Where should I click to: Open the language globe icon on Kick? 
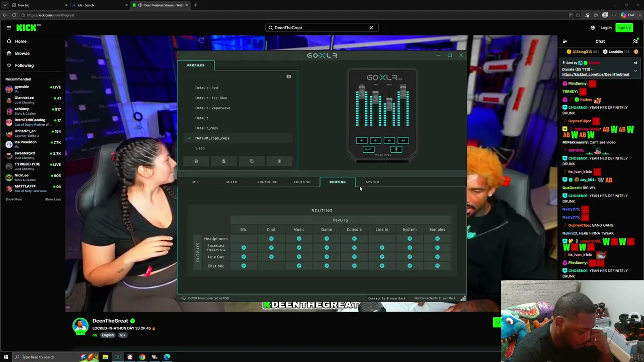click(593, 28)
